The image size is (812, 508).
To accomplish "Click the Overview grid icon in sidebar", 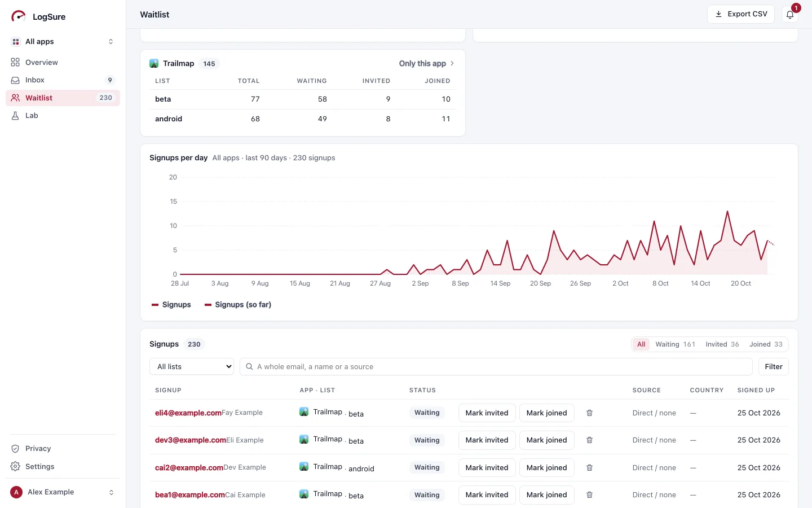I will click(x=15, y=62).
